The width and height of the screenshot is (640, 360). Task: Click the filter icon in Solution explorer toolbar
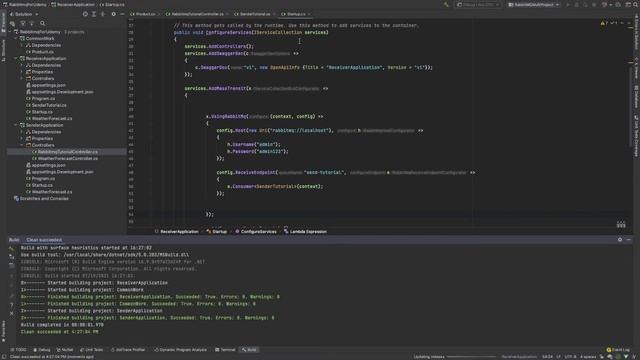click(23, 23)
